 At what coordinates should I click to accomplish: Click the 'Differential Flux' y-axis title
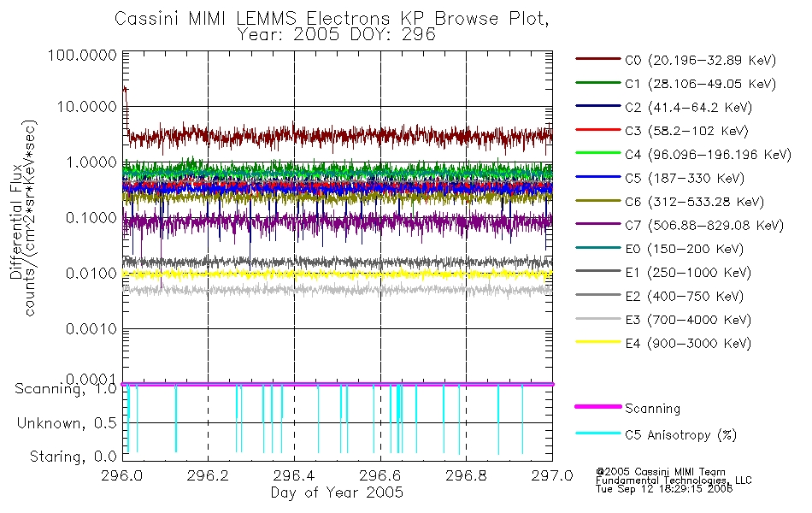click(16, 221)
